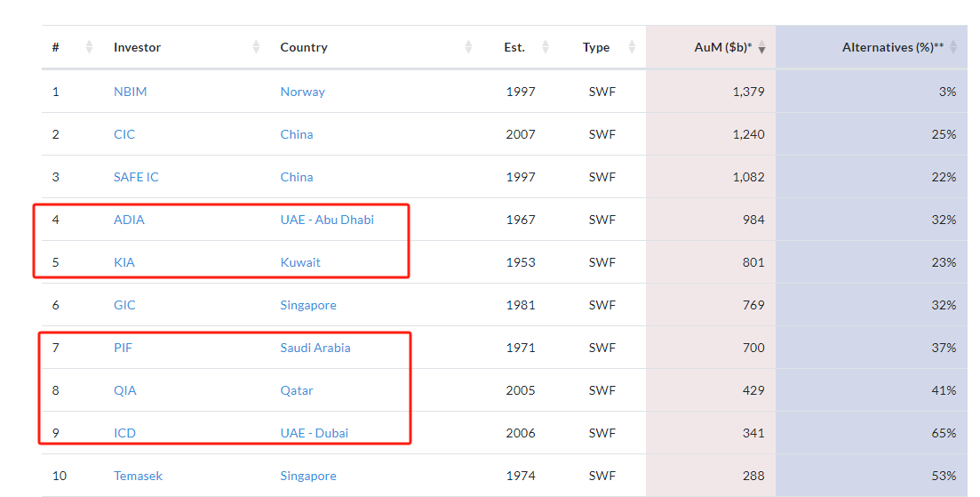Toggle AuM ($b) sort arrow
The image size is (980, 497).
[x=761, y=47]
